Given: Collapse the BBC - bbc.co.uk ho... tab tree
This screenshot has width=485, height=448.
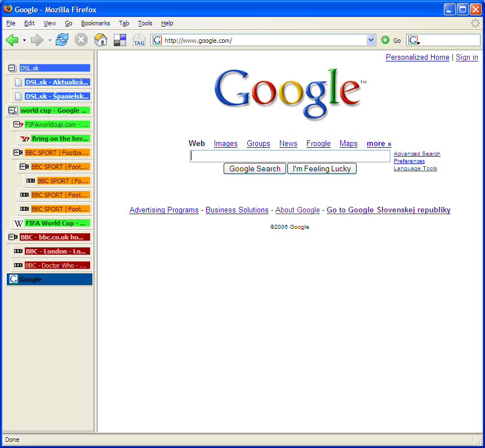Looking at the screenshot, I should tap(13, 237).
